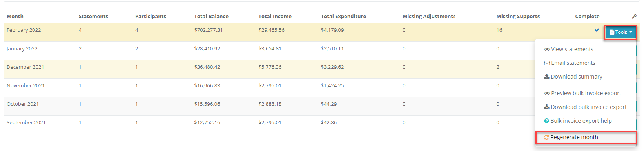Click the blue Complete checkmark for February 2022
The height and width of the screenshot is (151, 644).
597,30
